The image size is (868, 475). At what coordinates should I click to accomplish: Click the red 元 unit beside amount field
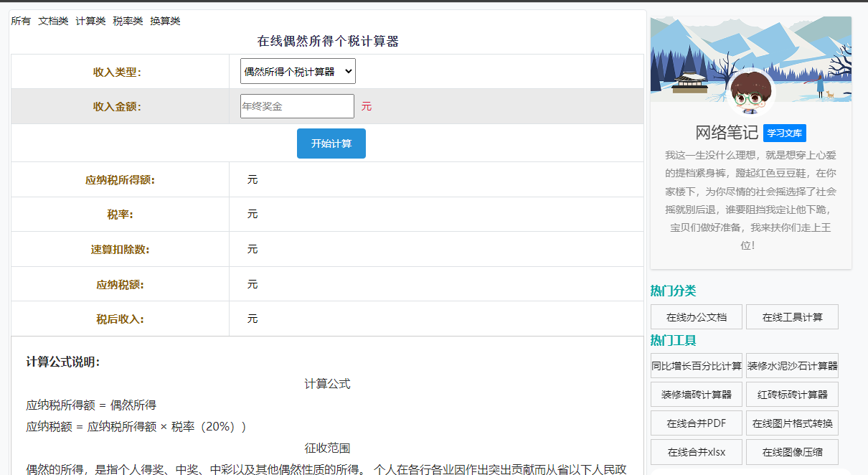coord(367,106)
